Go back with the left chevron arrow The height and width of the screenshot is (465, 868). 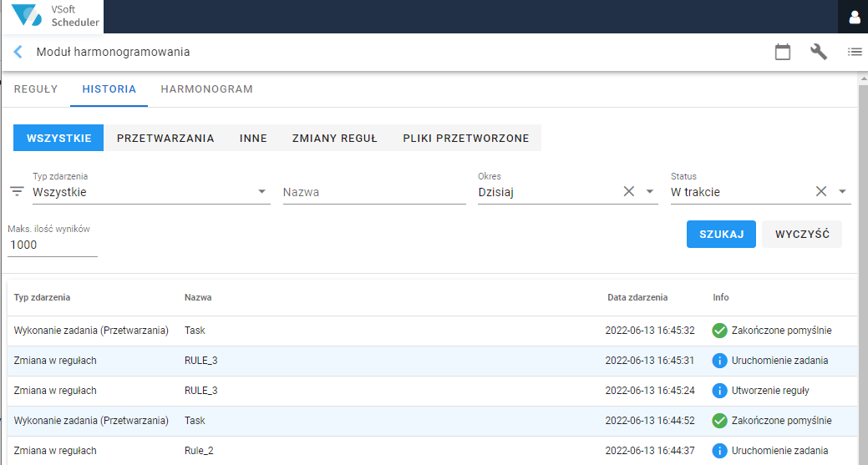tap(18, 52)
